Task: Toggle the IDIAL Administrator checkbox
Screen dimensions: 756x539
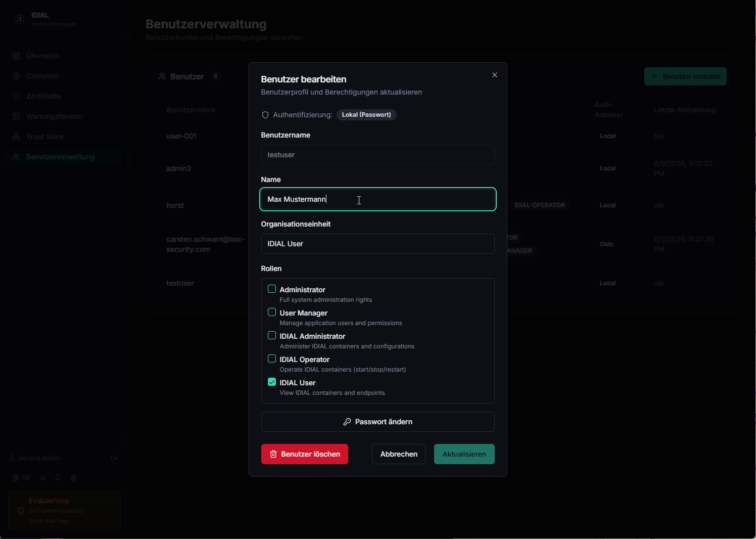Action: pos(272,335)
